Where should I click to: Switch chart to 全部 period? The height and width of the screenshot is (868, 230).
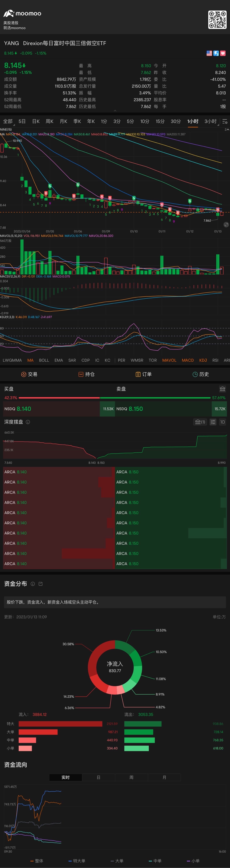[x=8, y=121]
